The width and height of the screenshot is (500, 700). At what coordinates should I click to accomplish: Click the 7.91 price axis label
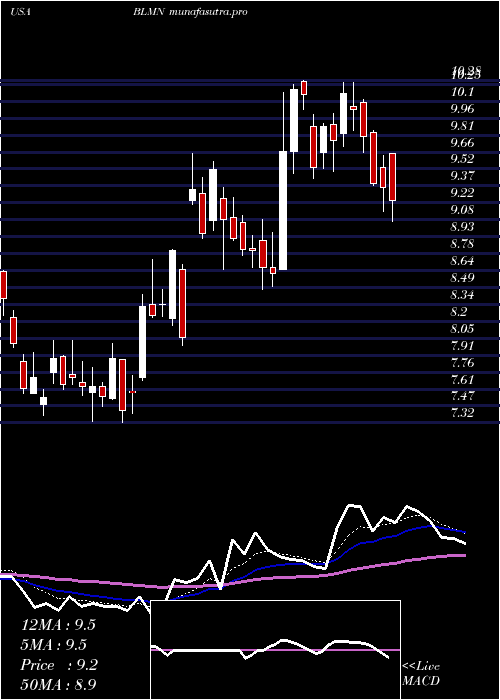(x=464, y=346)
